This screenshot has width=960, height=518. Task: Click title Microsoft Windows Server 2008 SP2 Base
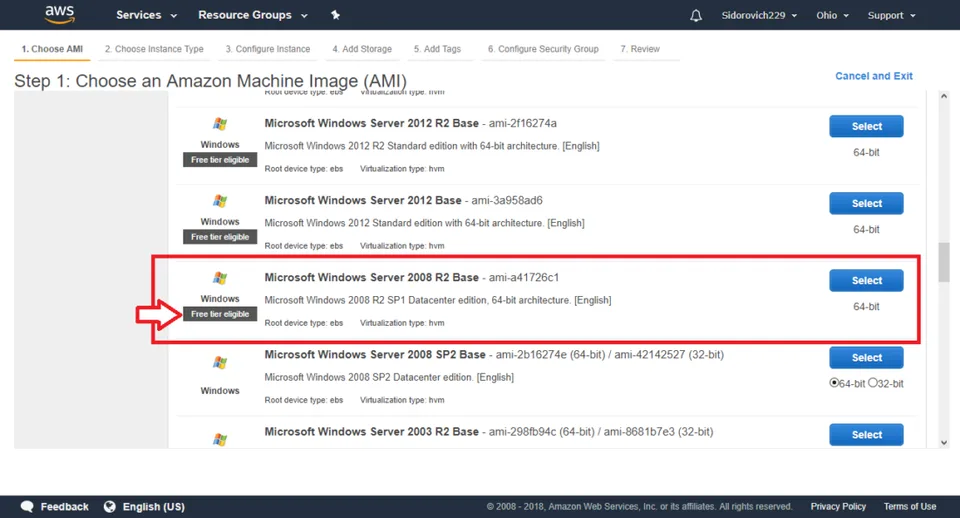click(375, 355)
